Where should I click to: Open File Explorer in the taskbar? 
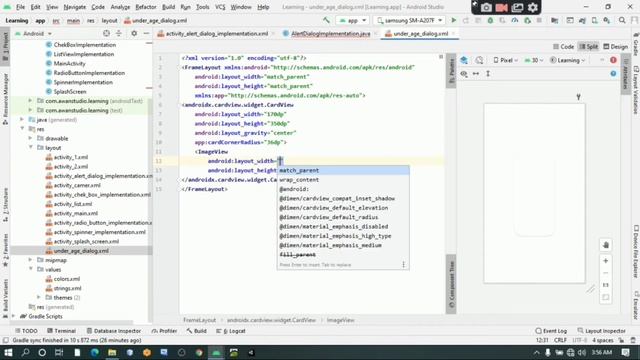pyautogui.click(x=112, y=353)
